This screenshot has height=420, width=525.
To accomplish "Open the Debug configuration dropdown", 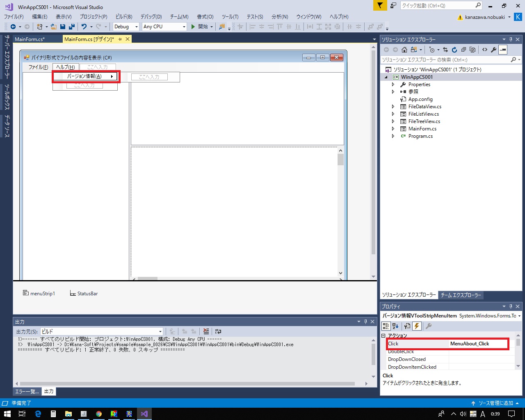I will [126, 27].
